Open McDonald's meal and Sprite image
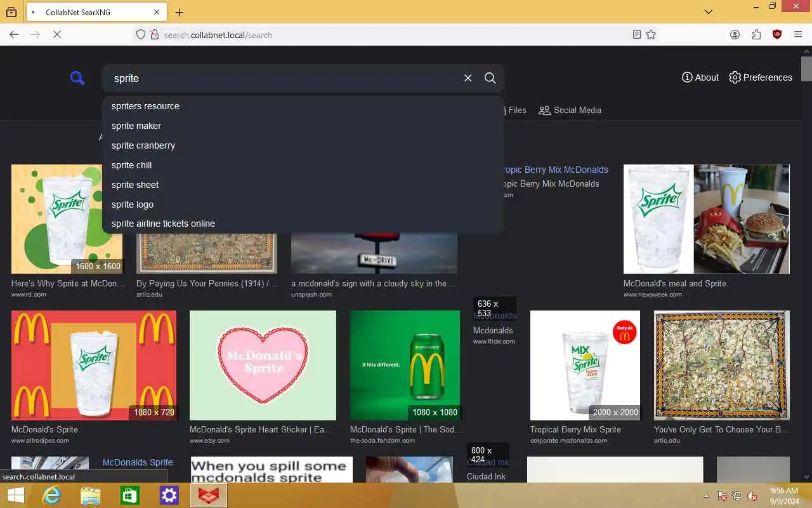This screenshot has width=812, height=508. click(x=707, y=219)
